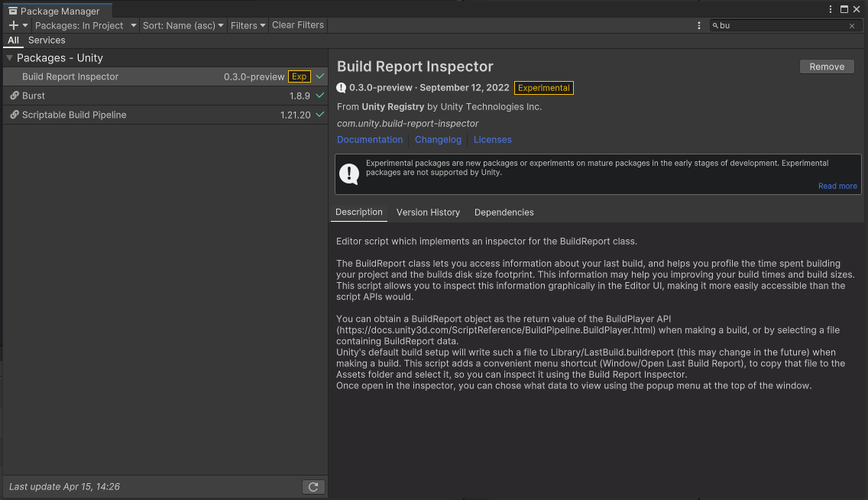Image resolution: width=868 pixels, height=500 pixels.
Task: Click the installed checkmark for Scriptable Build Pipeline
Action: click(320, 114)
